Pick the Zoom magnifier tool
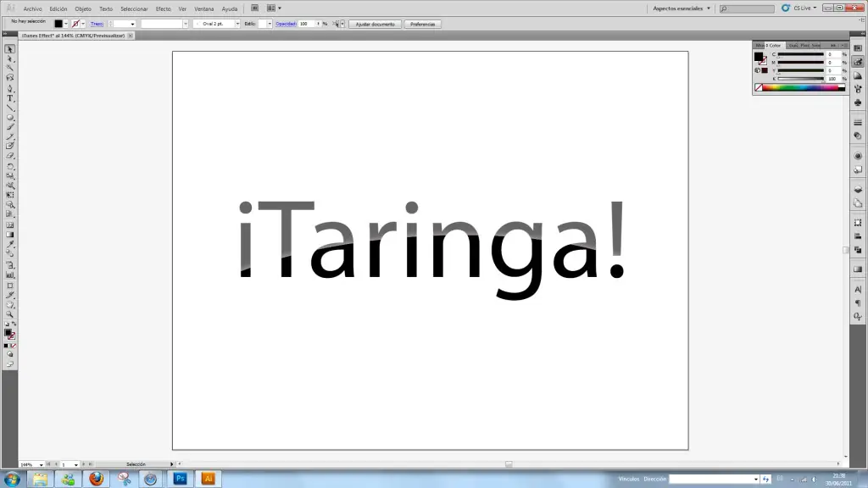The width and height of the screenshot is (868, 488). pos(10,314)
